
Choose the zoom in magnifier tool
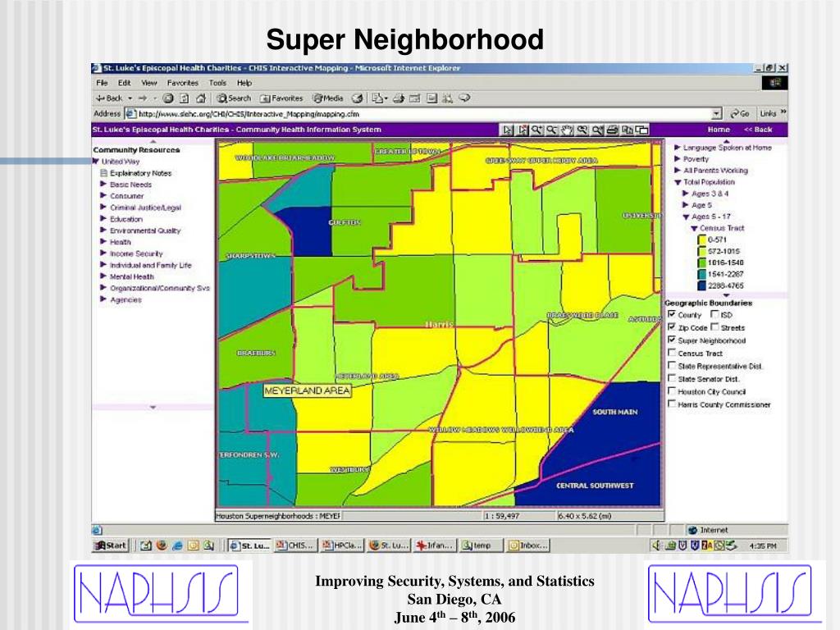[536, 130]
